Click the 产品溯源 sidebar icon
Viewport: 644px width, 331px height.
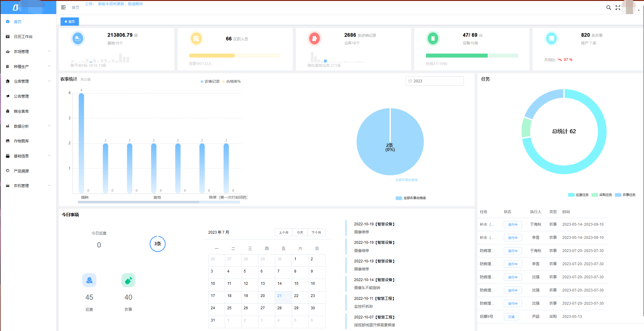pyautogui.click(x=8, y=171)
